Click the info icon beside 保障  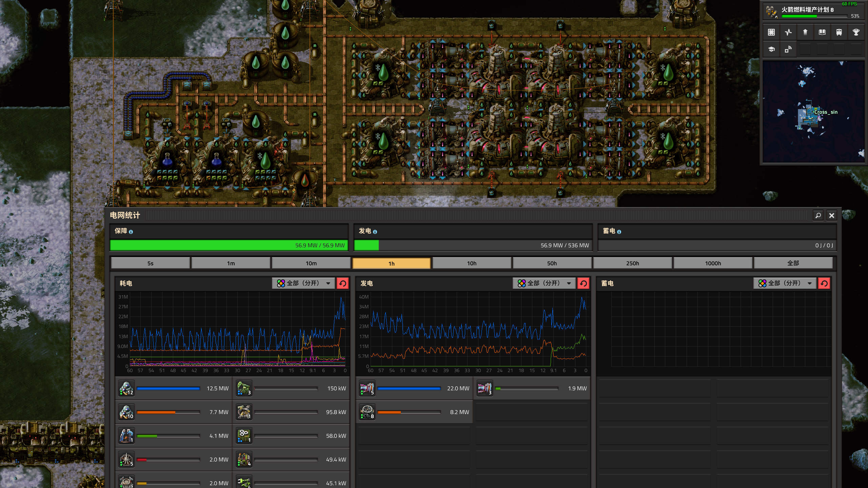131,232
